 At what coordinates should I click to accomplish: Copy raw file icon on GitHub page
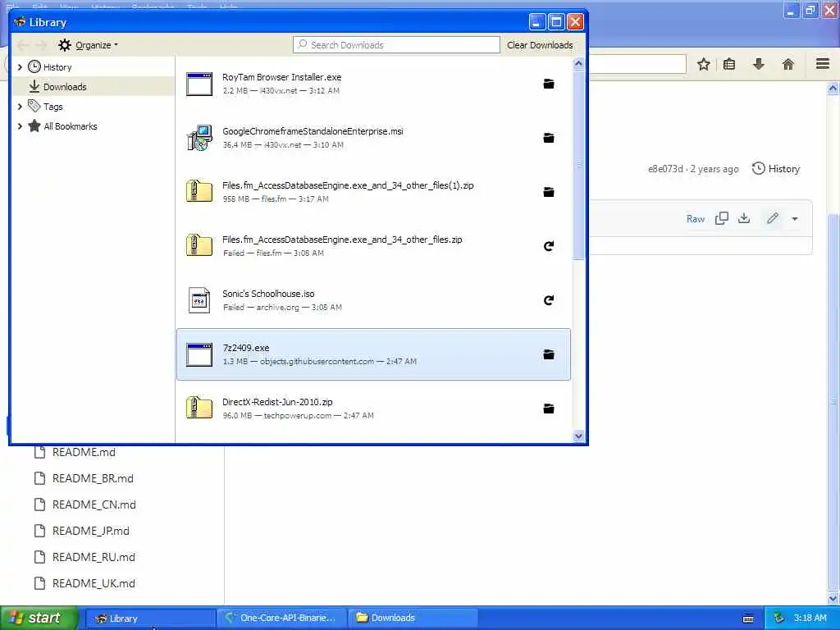(722, 218)
